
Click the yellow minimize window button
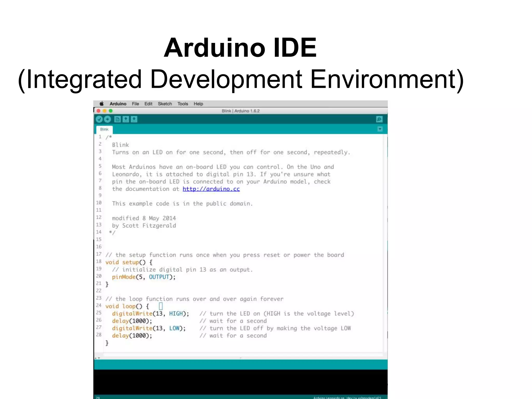click(x=104, y=111)
